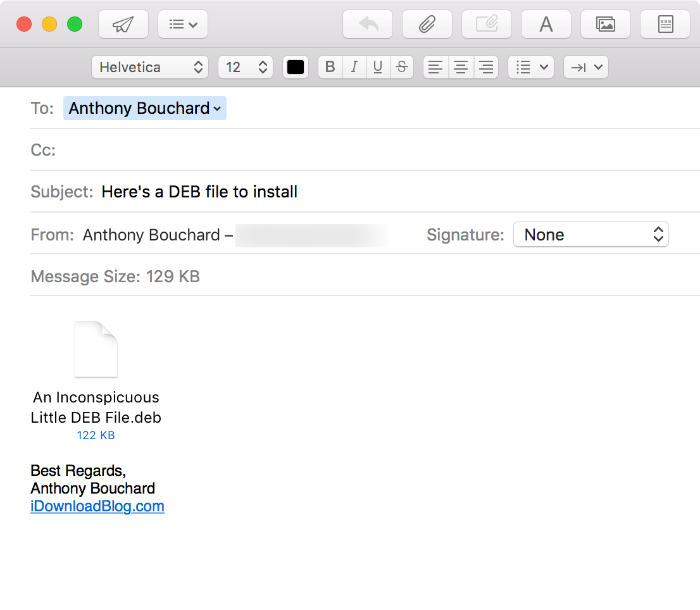Click the 122 KB attachment size link
The image size is (700, 610).
coord(96,435)
